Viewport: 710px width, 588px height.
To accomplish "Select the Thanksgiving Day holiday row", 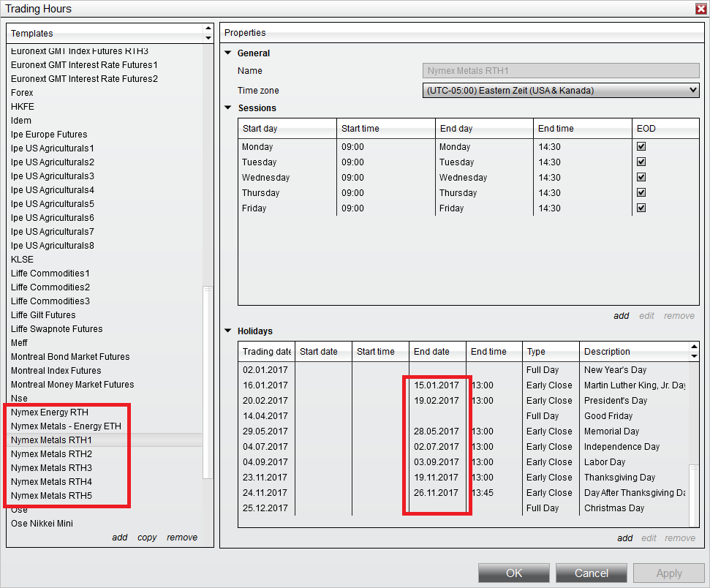I will click(463, 477).
